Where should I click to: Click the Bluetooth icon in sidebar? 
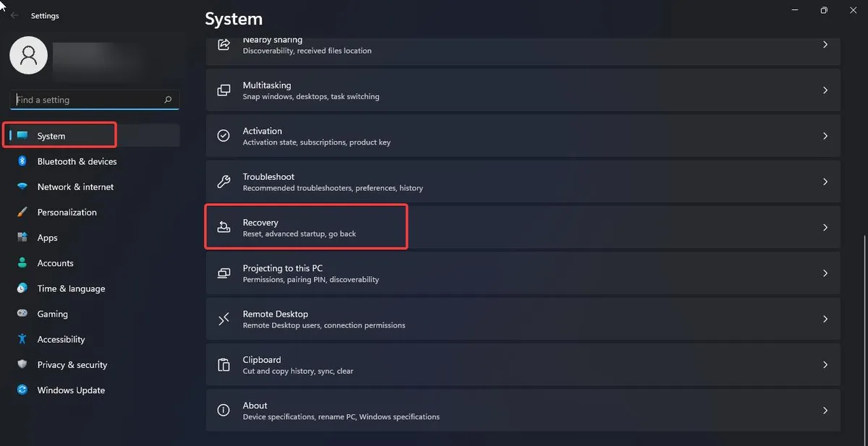[x=22, y=161]
